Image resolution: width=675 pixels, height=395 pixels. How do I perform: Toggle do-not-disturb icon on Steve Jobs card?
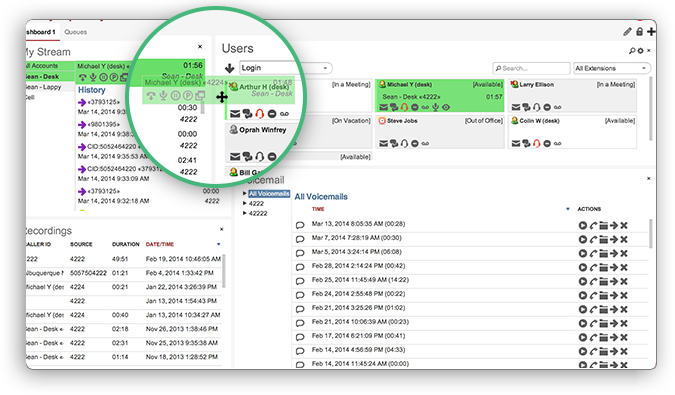415,143
